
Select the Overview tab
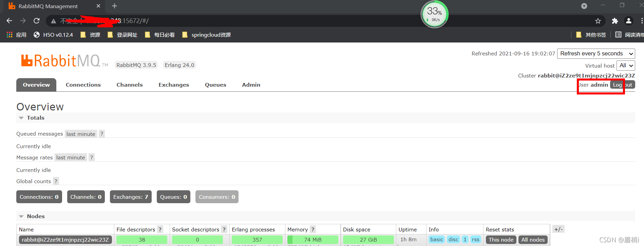coord(36,85)
